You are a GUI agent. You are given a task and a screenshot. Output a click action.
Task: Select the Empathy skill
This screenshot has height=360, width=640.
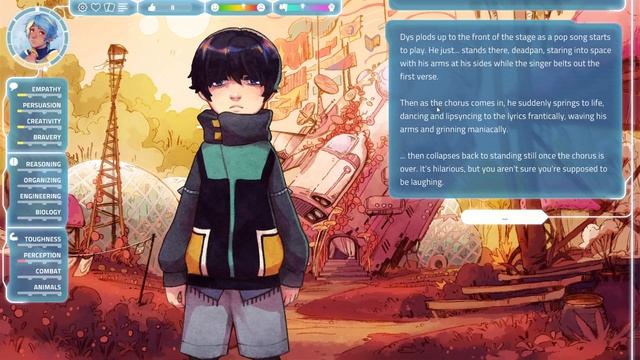coord(40,91)
